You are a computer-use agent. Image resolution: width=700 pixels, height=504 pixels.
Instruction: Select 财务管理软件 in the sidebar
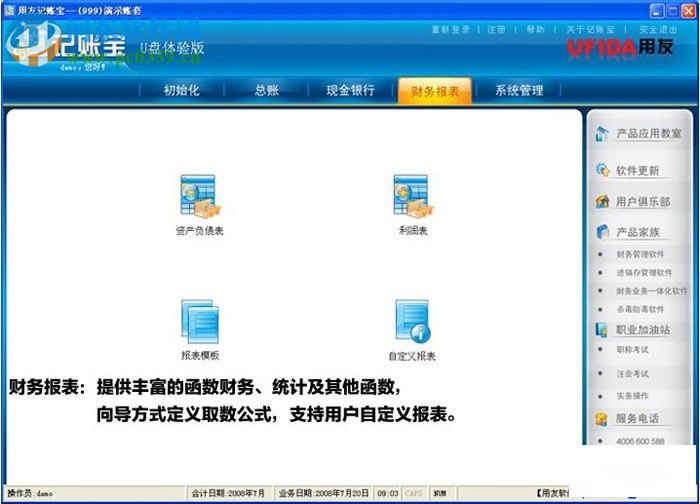640,254
